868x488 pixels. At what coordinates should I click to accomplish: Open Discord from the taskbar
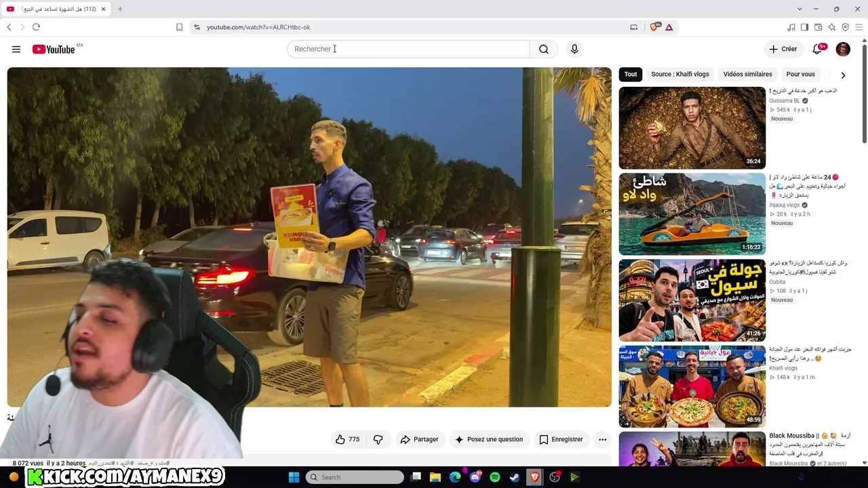[475, 477]
